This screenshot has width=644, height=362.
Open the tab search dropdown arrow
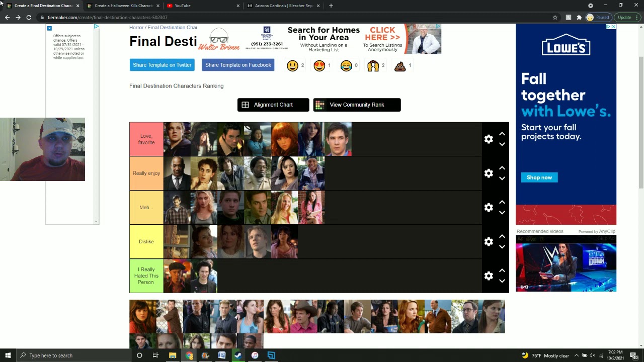[591, 6]
